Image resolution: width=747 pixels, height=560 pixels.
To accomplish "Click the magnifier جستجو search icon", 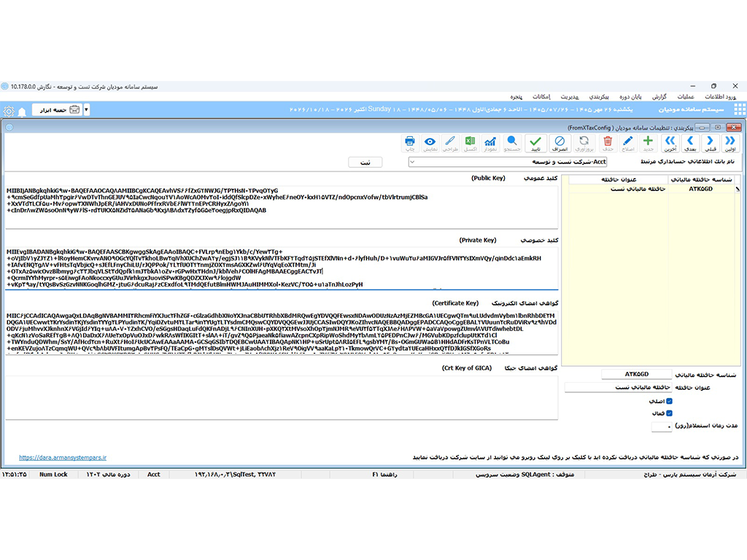I will point(512,144).
